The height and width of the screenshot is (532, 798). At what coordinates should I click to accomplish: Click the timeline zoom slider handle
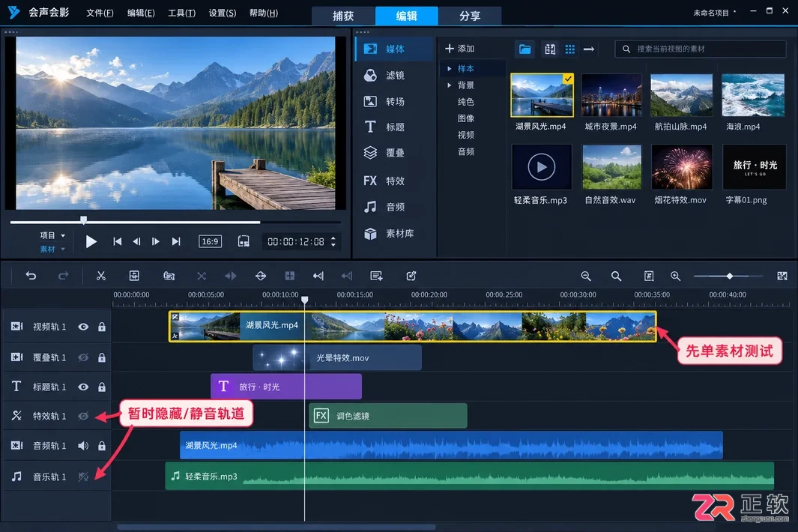(x=730, y=276)
